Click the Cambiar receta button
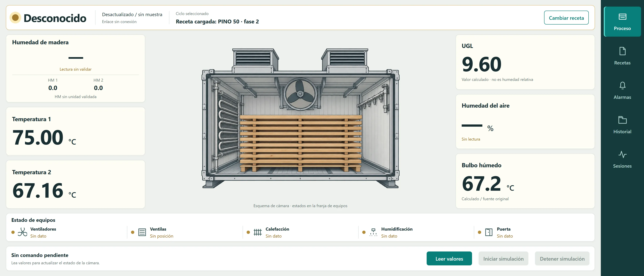644x276 pixels. 566,18
